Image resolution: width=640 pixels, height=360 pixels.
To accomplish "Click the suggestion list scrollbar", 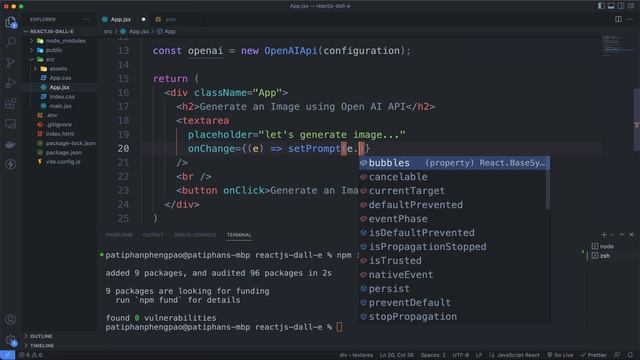I will pos(548,183).
